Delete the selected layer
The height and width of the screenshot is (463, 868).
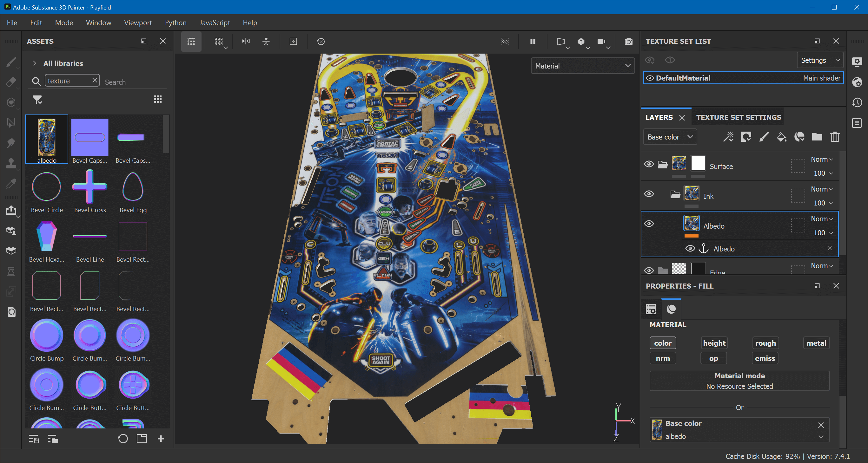point(835,137)
